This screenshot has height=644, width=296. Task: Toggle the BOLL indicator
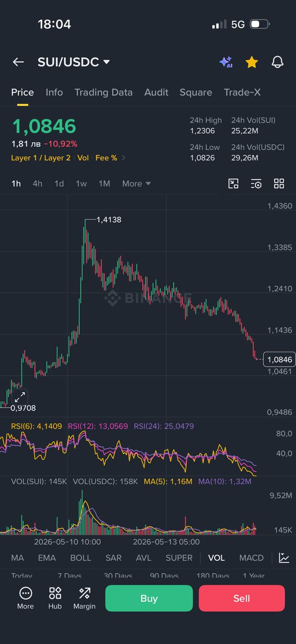[80, 558]
